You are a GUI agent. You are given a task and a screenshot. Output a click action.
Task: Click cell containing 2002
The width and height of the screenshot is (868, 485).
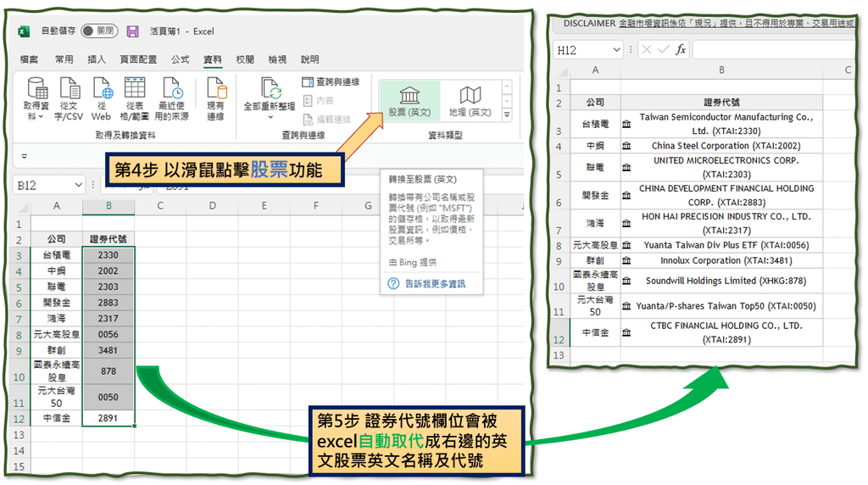pos(108,271)
